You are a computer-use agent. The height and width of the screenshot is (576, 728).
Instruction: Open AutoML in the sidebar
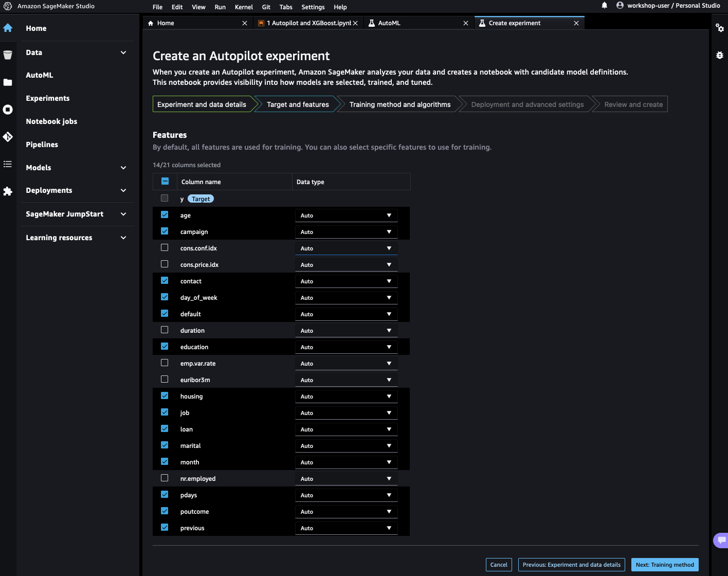[40, 75]
